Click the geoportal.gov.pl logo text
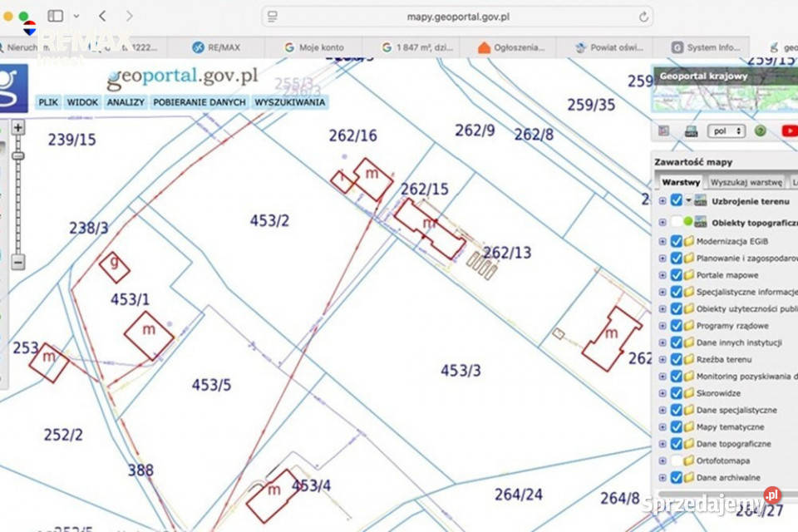This screenshot has height=532, width=798. [182, 77]
